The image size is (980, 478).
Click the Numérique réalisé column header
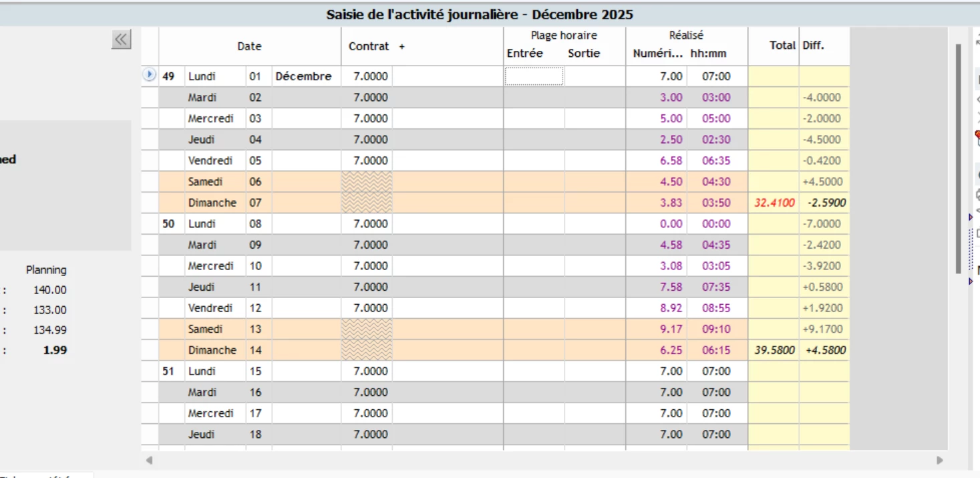pyautogui.click(x=658, y=53)
